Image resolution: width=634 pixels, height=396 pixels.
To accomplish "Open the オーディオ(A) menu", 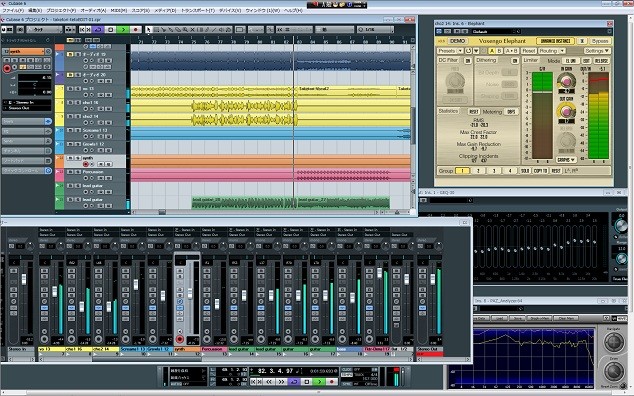I will (93, 10).
